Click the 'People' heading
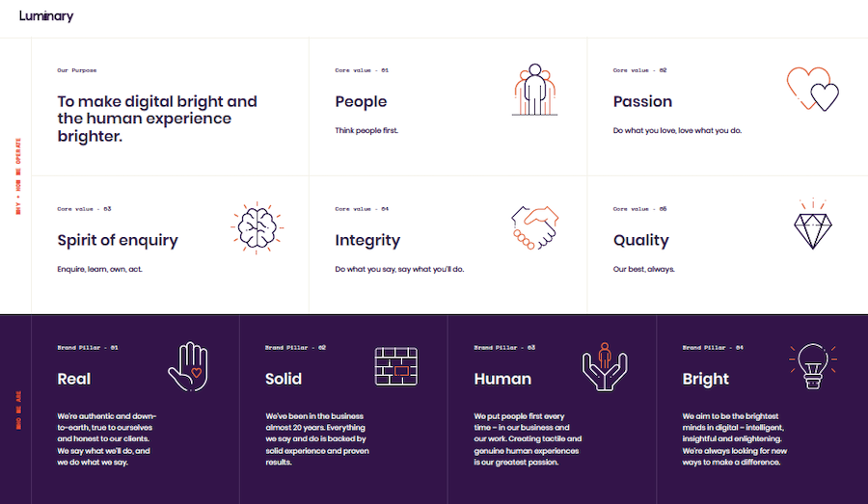868x504 pixels. pyautogui.click(x=361, y=102)
